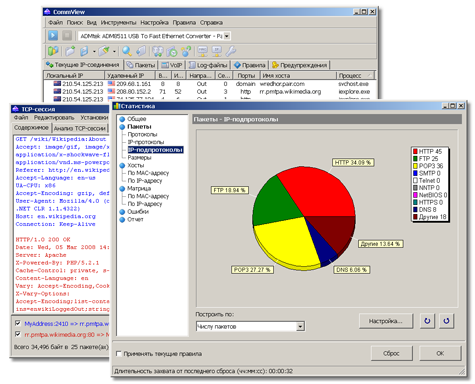Click the Имя хоста column header

298,75
